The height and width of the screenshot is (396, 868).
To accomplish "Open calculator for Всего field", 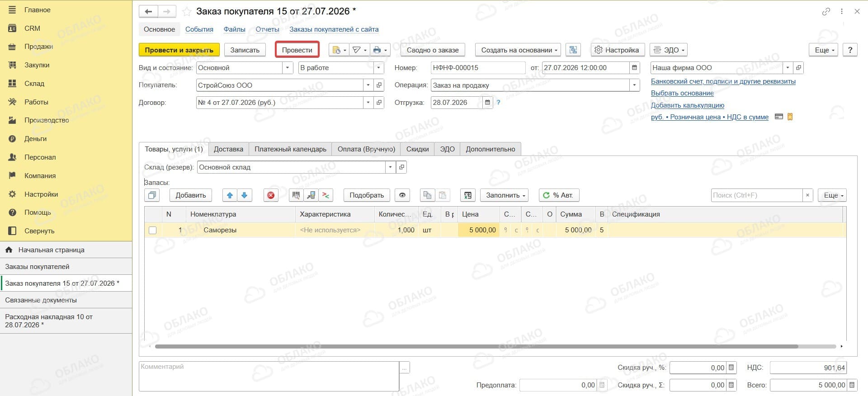I will click(852, 385).
